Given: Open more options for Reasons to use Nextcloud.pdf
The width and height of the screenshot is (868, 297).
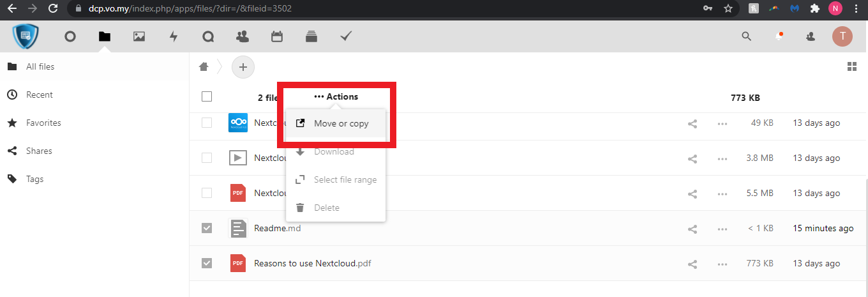Looking at the screenshot, I should pos(722,264).
